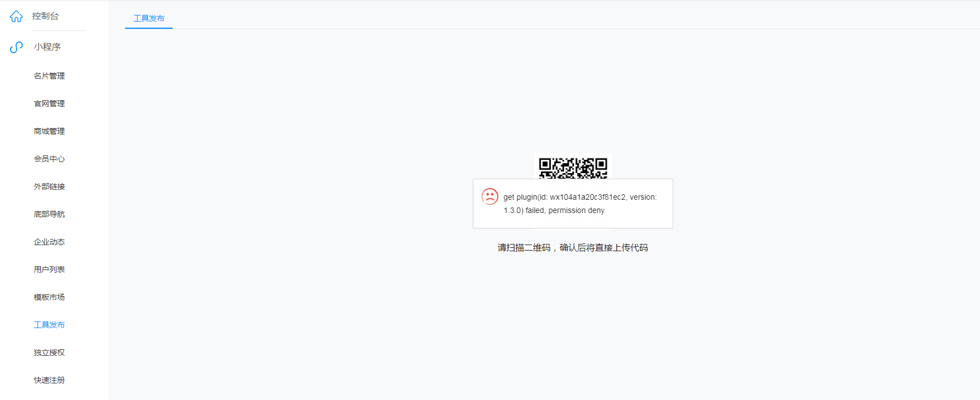Open 模板市场 menu item
The height and width of the screenshot is (400, 980).
pos(49,297)
